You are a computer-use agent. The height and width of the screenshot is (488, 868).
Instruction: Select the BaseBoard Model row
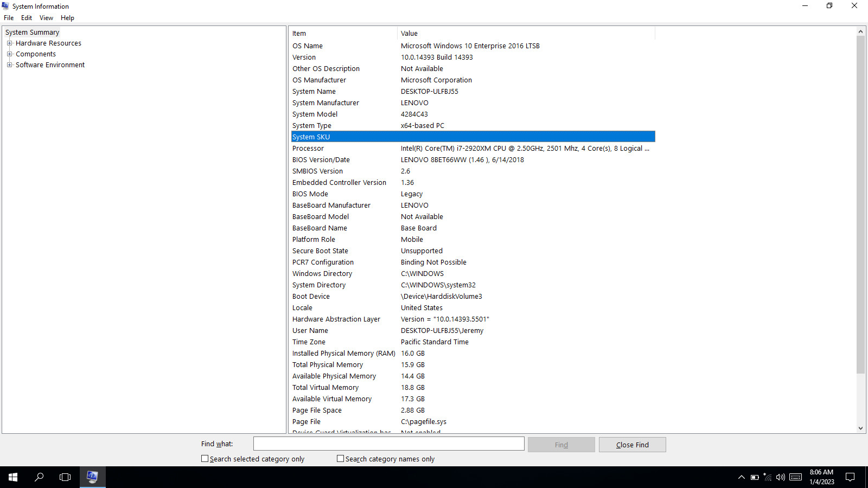point(473,217)
